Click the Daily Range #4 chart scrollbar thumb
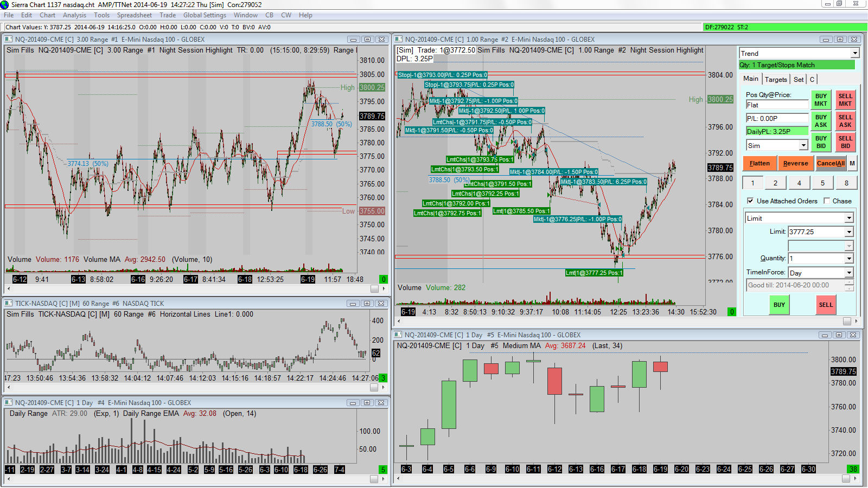The image size is (868, 488). click(374, 479)
